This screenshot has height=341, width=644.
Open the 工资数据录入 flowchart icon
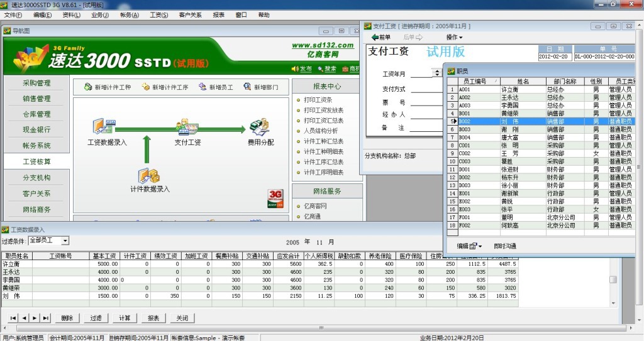click(x=104, y=126)
